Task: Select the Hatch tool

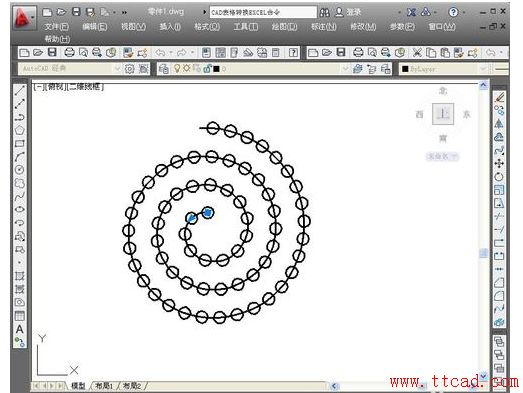Action: 20,276
